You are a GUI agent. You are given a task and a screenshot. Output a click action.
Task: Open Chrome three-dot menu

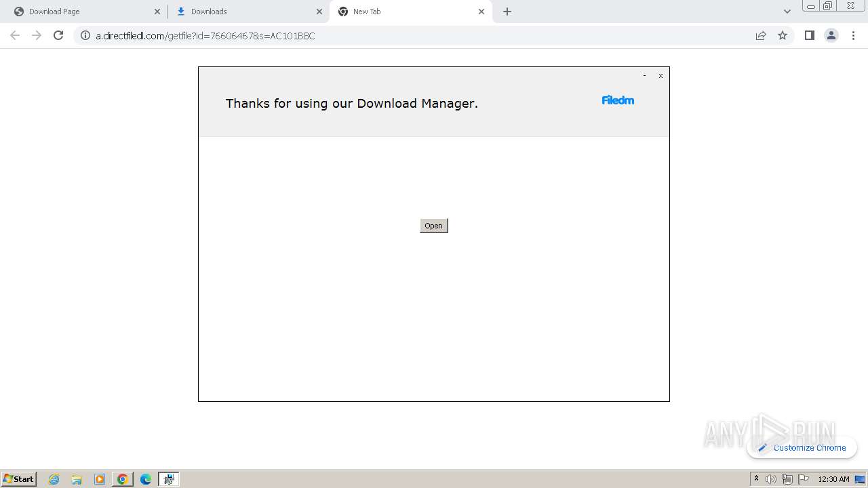click(x=853, y=36)
